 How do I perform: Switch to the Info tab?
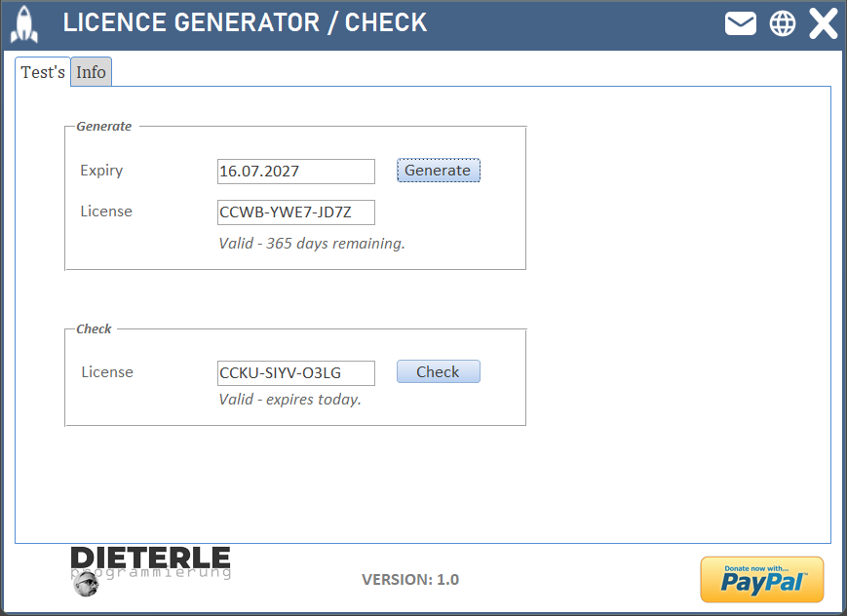tap(91, 72)
